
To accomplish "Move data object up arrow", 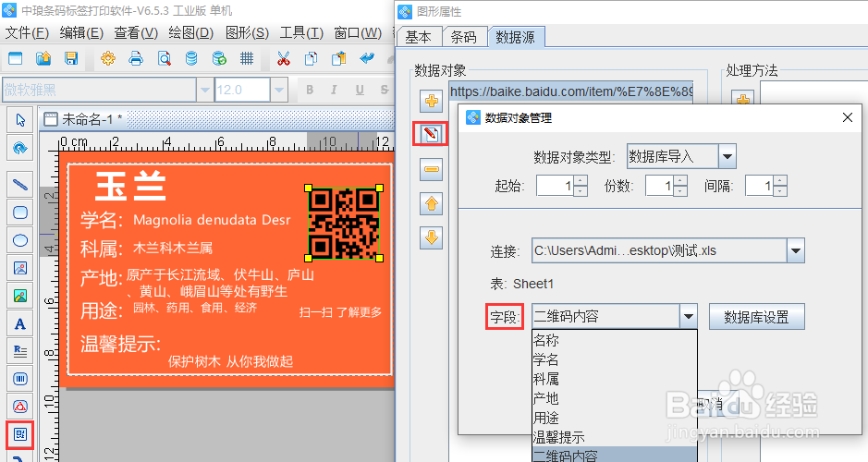I will (x=432, y=204).
